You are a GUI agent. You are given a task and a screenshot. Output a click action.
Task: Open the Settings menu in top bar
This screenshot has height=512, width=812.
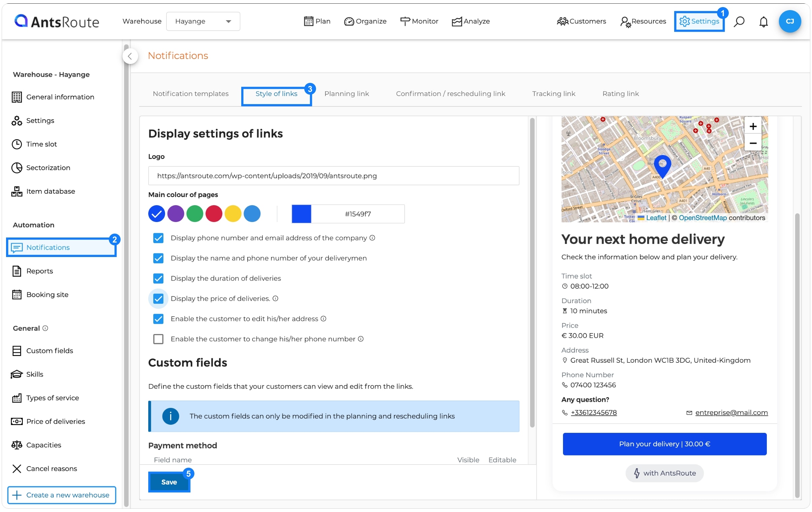click(699, 21)
